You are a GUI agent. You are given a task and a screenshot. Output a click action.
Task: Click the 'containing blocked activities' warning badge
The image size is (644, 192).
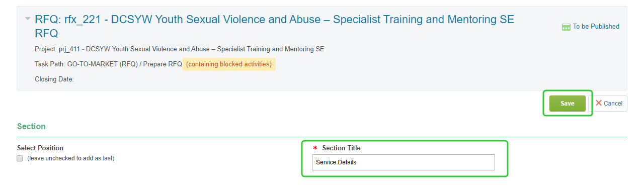(x=229, y=64)
